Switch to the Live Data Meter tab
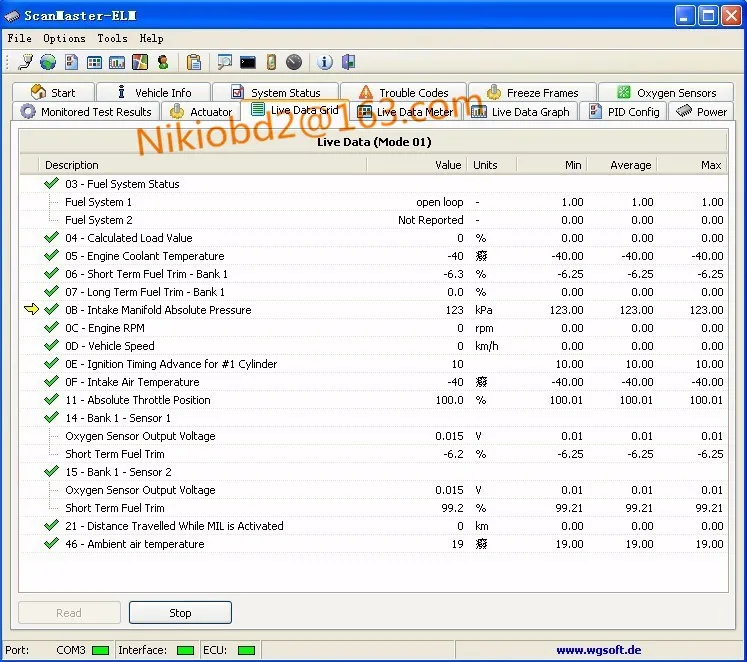 point(405,111)
